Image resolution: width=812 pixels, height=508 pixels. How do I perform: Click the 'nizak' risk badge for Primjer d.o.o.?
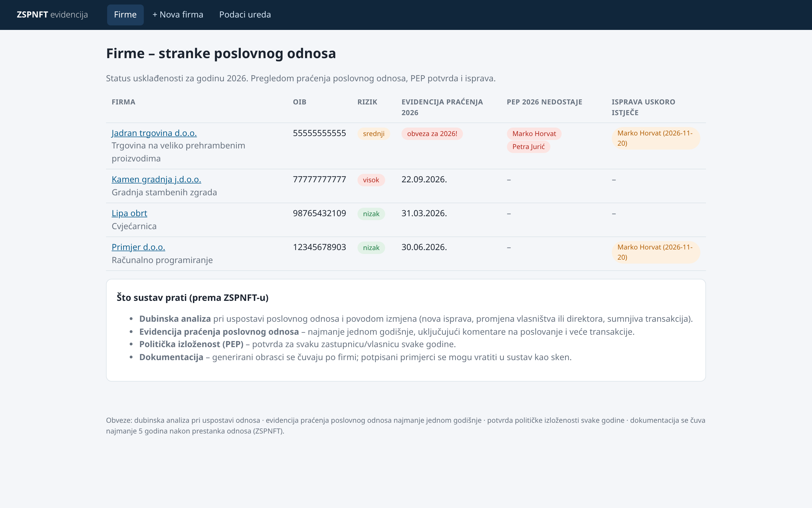[371, 248]
